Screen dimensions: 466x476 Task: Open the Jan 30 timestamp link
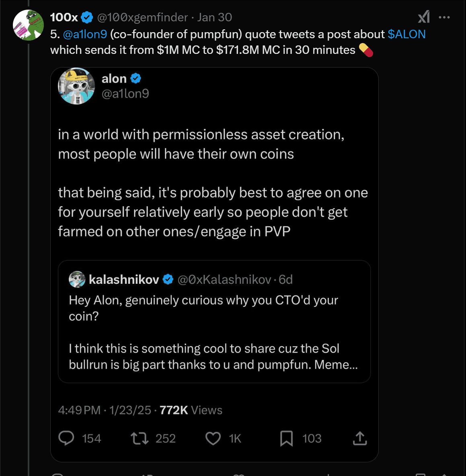tap(214, 17)
